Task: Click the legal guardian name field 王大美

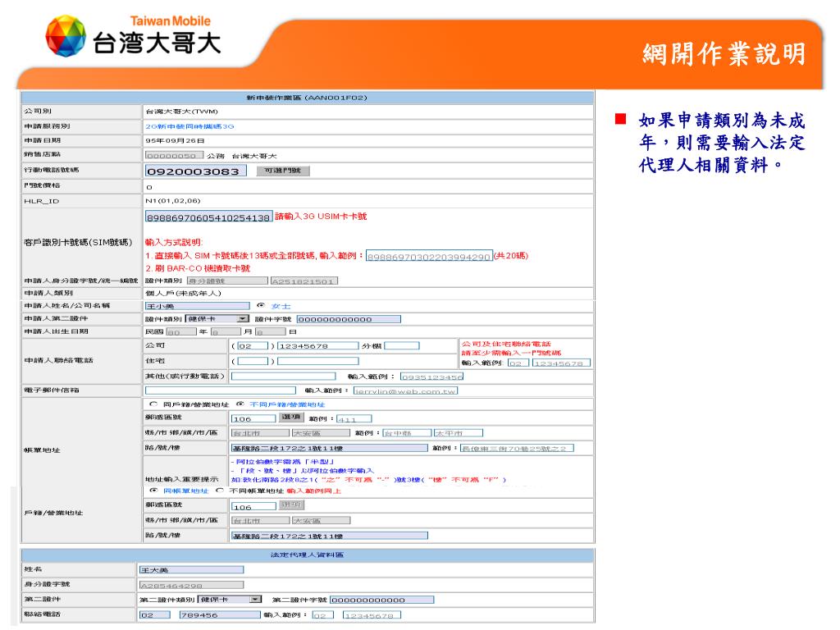Action: (191, 570)
